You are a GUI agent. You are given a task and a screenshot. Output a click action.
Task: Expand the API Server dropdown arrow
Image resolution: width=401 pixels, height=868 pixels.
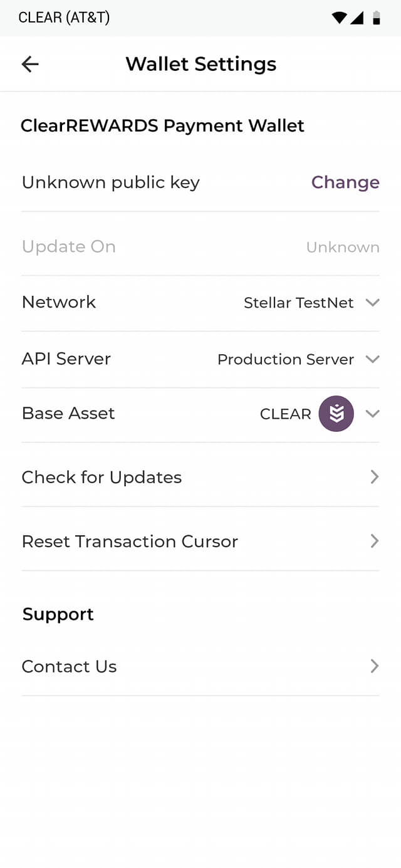pyautogui.click(x=373, y=359)
